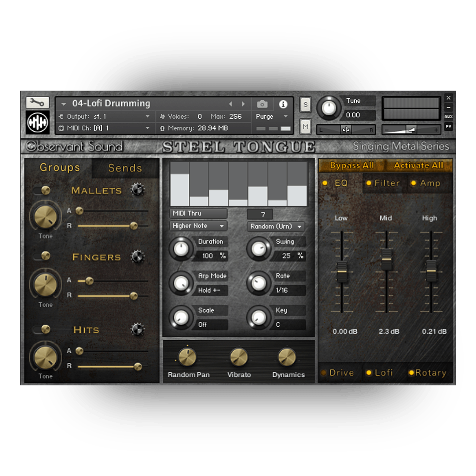Open the Higher Note dropdown

click(x=198, y=226)
